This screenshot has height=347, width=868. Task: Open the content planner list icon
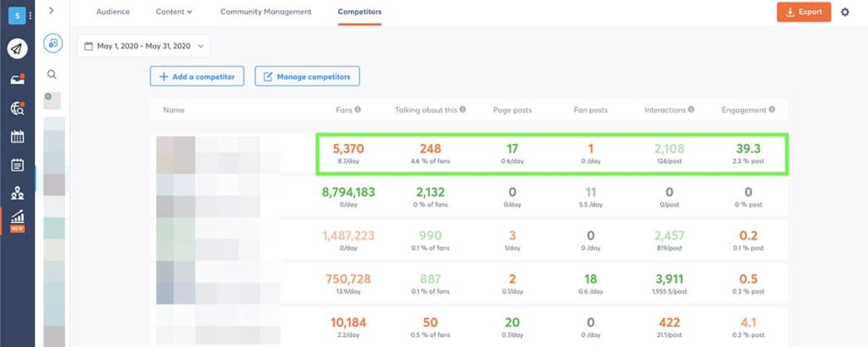(17, 165)
